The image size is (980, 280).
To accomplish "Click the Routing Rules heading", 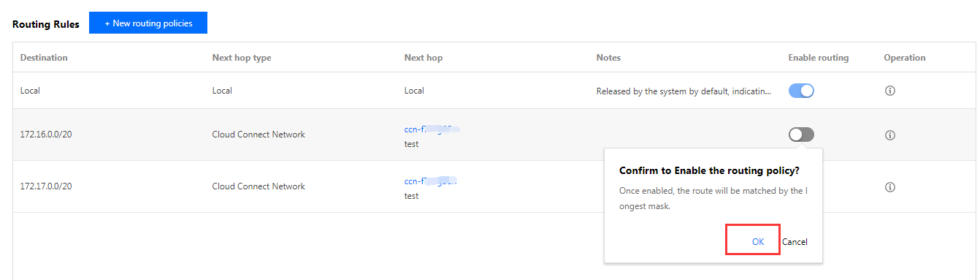I will pyautogui.click(x=46, y=23).
